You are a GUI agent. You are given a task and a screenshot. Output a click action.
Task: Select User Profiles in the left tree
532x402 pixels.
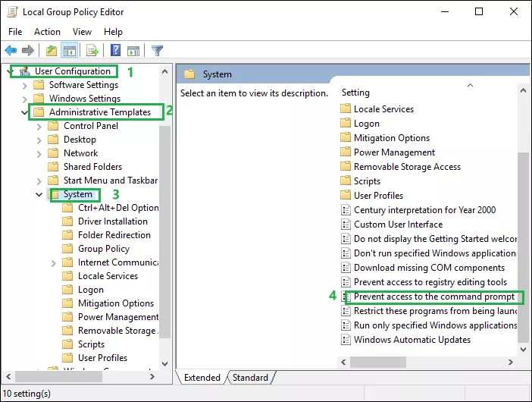[102, 358]
